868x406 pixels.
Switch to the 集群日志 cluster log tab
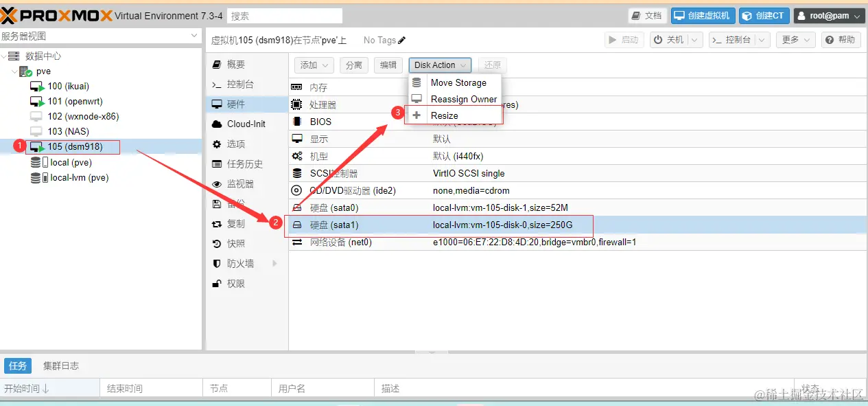pos(60,365)
